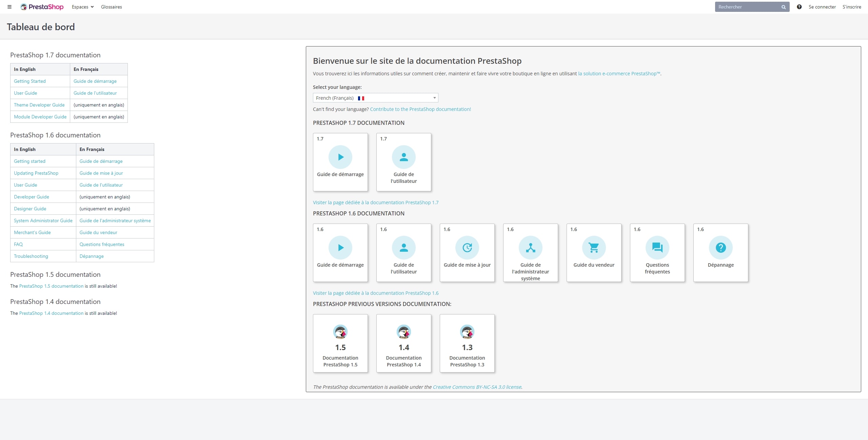Click the S'inscrire link
Image resolution: width=868 pixels, height=440 pixels.
(852, 7)
